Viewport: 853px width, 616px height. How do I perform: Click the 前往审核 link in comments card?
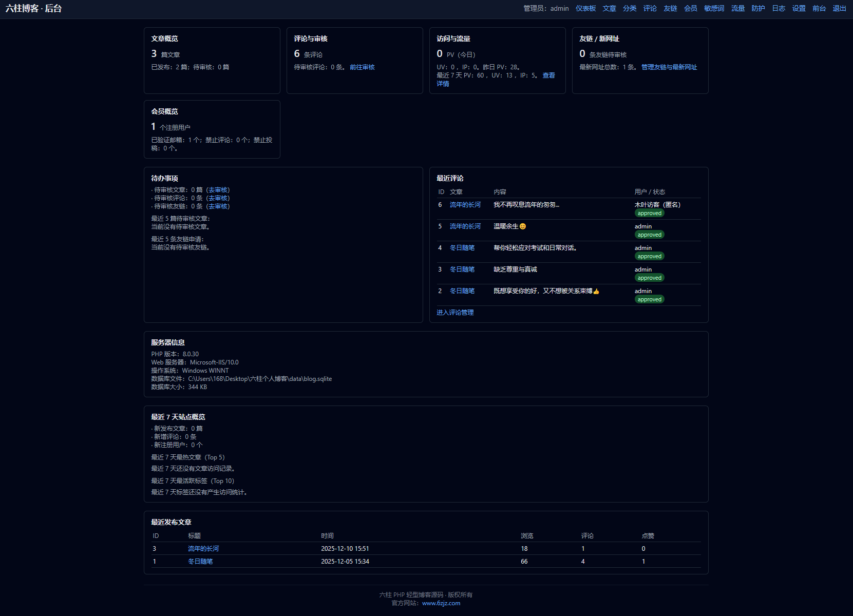pyautogui.click(x=362, y=67)
